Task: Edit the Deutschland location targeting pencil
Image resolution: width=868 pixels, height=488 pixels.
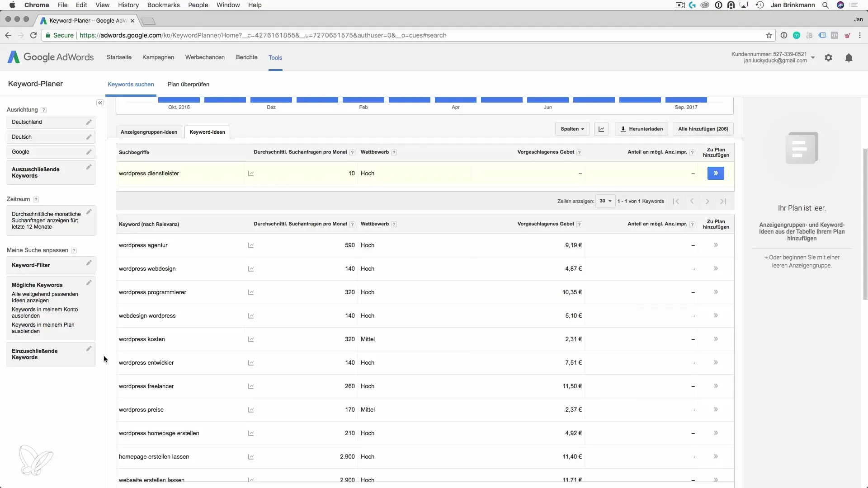Action: point(89,122)
